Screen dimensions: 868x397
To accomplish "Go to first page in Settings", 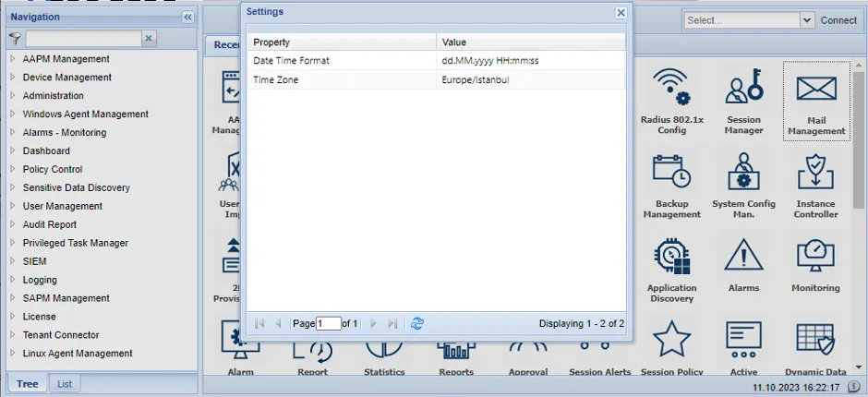I will pos(259,323).
